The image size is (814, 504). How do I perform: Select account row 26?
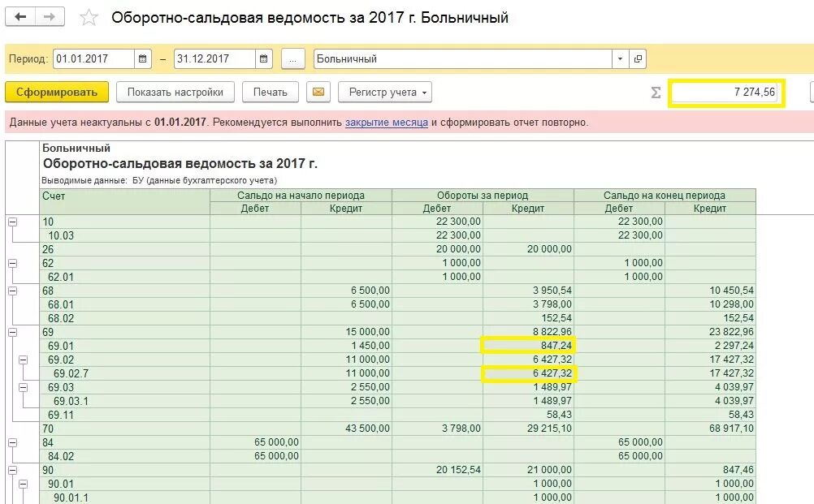tap(397, 249)
